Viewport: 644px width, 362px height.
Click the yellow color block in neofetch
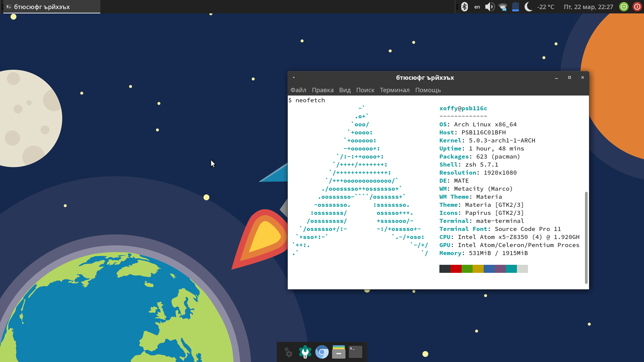[x=478, y=269]
